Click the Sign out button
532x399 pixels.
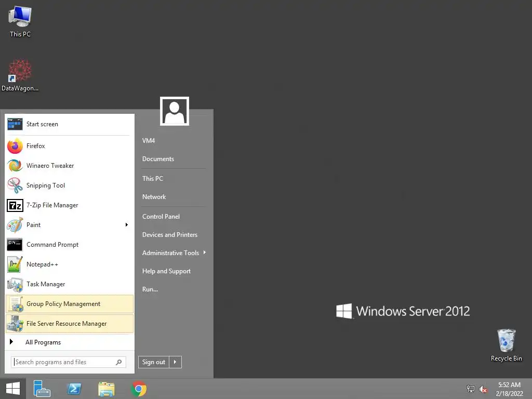pyautogui.click(x=154, y=362)
